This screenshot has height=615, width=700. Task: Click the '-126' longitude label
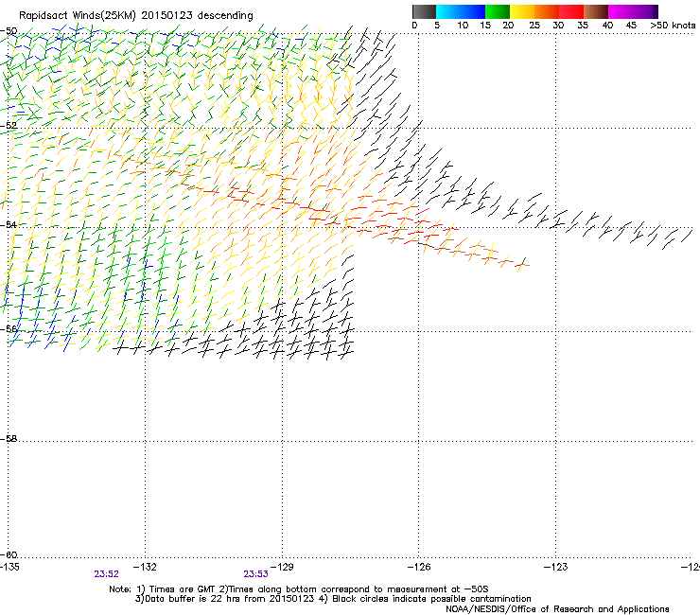point(419,567)
